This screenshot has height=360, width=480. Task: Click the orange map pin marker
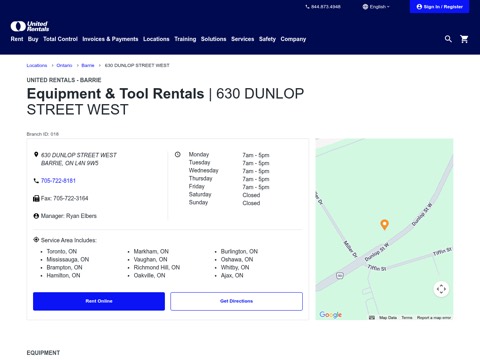[384, 225]
